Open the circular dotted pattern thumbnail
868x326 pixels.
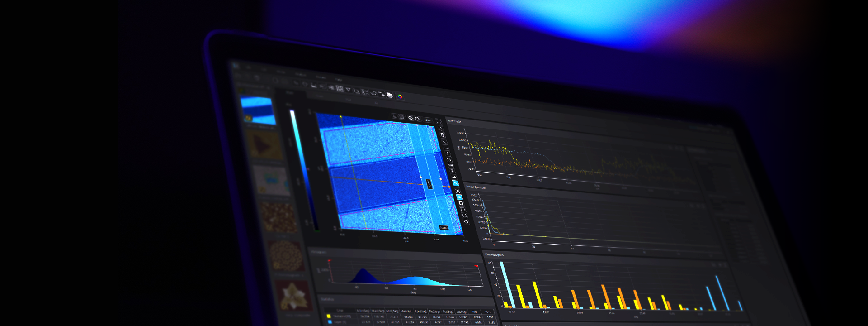click(x=286, y=256)
